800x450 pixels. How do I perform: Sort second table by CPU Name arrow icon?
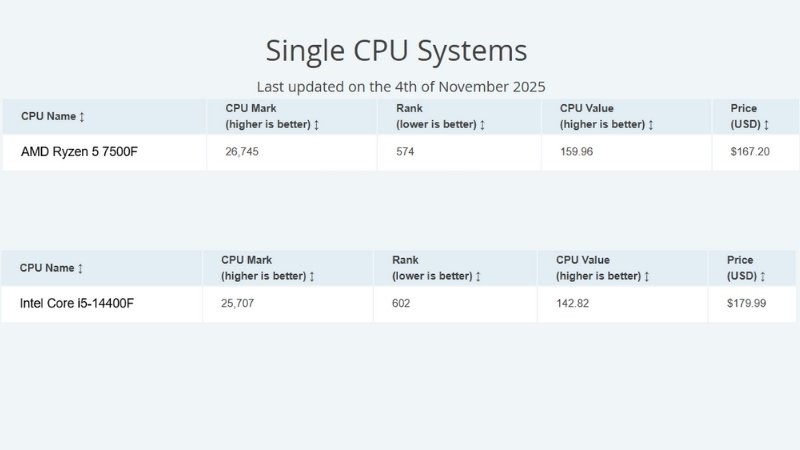tap(80, 268)
